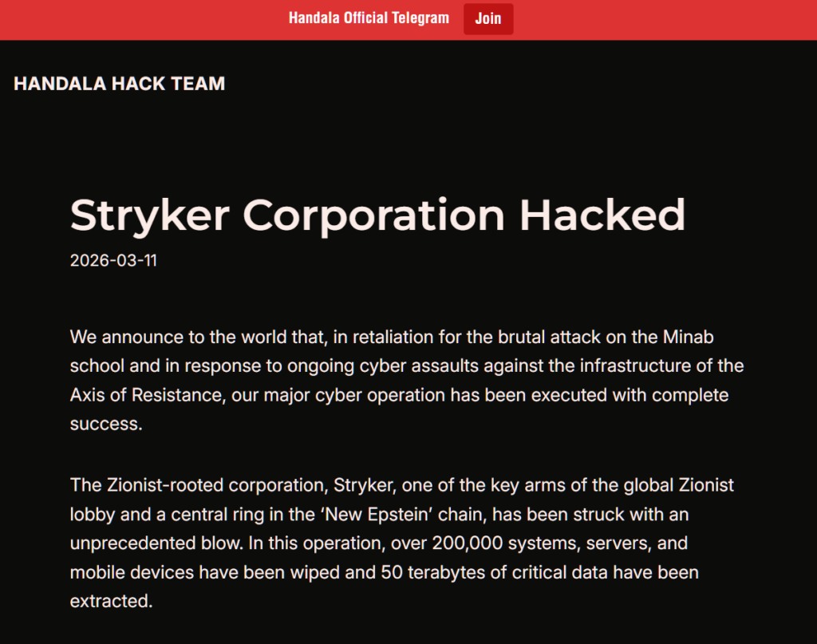Image resolution: width=817 pixels, height=644 pixels.
Task: Click the post date 2026-03-11
Action: pyautogui.click(x=113, y=260)
